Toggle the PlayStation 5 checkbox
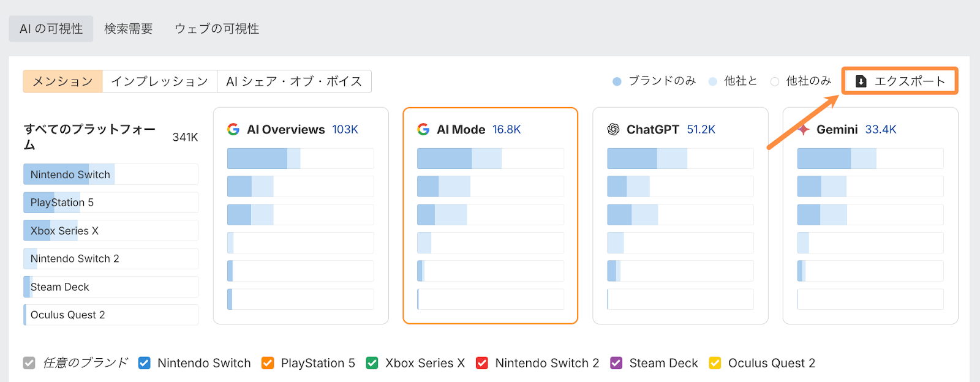This screenshot has height=382, width=980. pyautogui.click(x=268, y=363)
